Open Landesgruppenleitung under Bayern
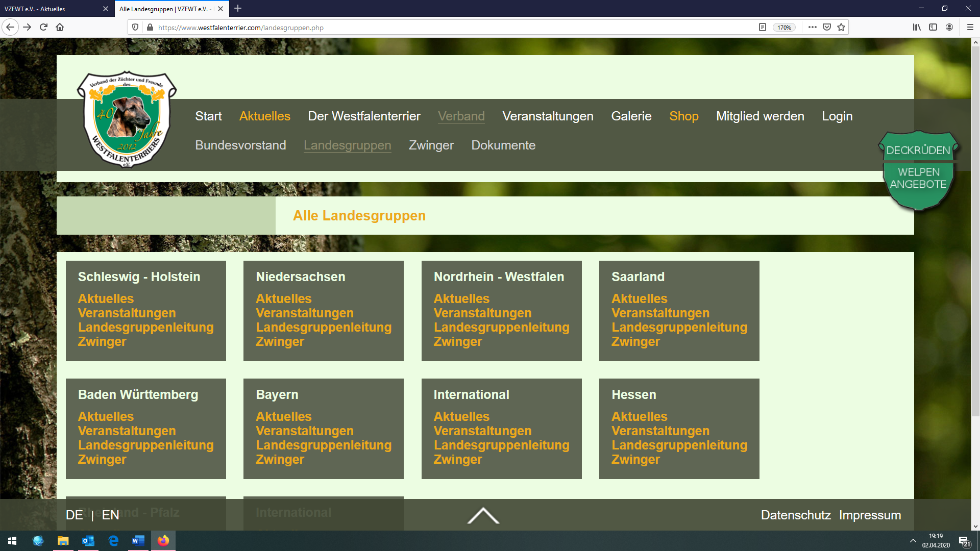 [324, 445]
